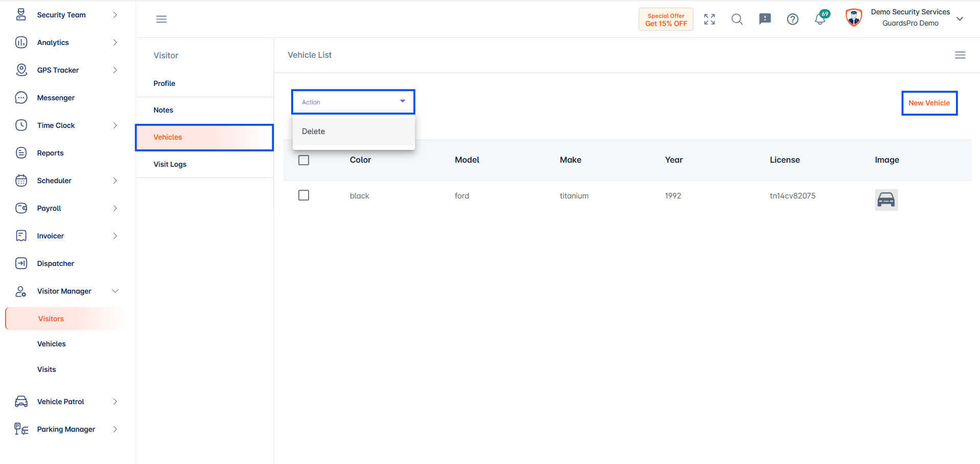The height and width of the screenshot is (464, 980).
Task: Sort by the Year column header
Action: tap(673, 160)
